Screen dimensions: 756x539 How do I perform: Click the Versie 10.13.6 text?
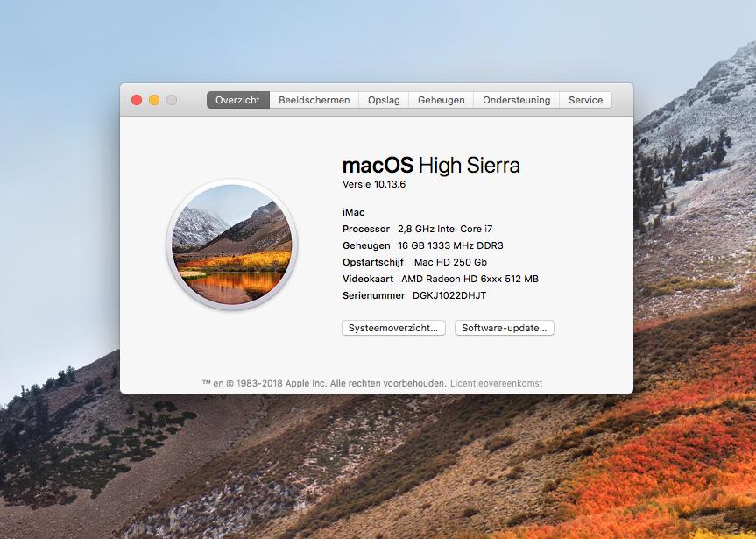pyautogui.click(x=374, y=184)
